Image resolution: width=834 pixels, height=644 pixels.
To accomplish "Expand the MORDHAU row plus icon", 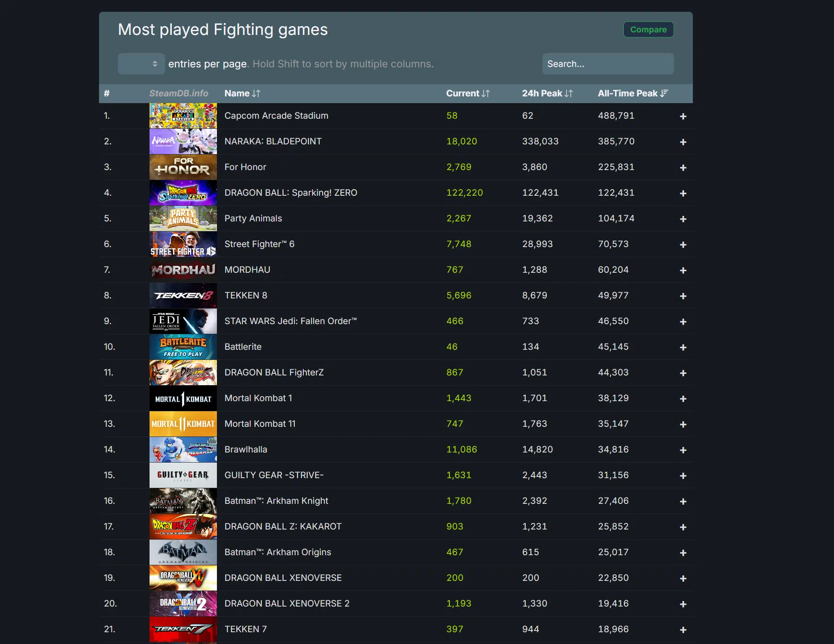I will click(683, 270).
